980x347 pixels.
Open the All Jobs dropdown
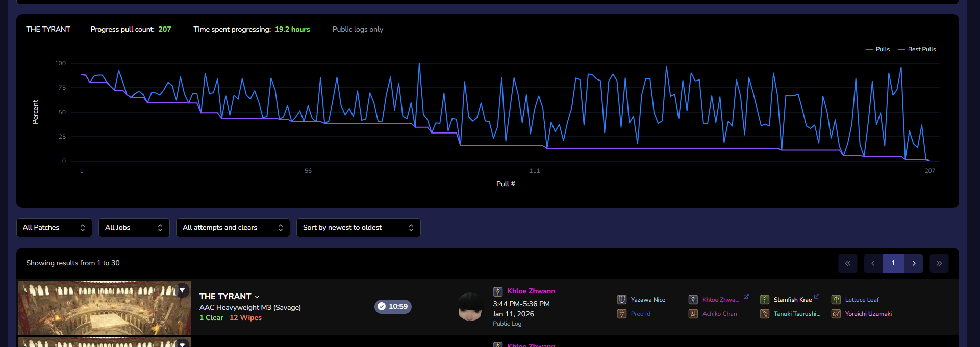[x=134, y=228]
